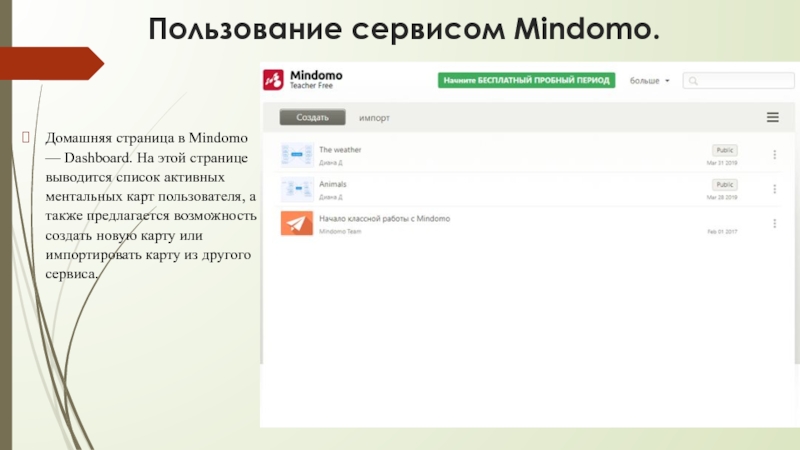The height and width of the screenshot is (450, 800).
Task: Click the Mindomo Teacher Free title text
Action: click(316, 80)
